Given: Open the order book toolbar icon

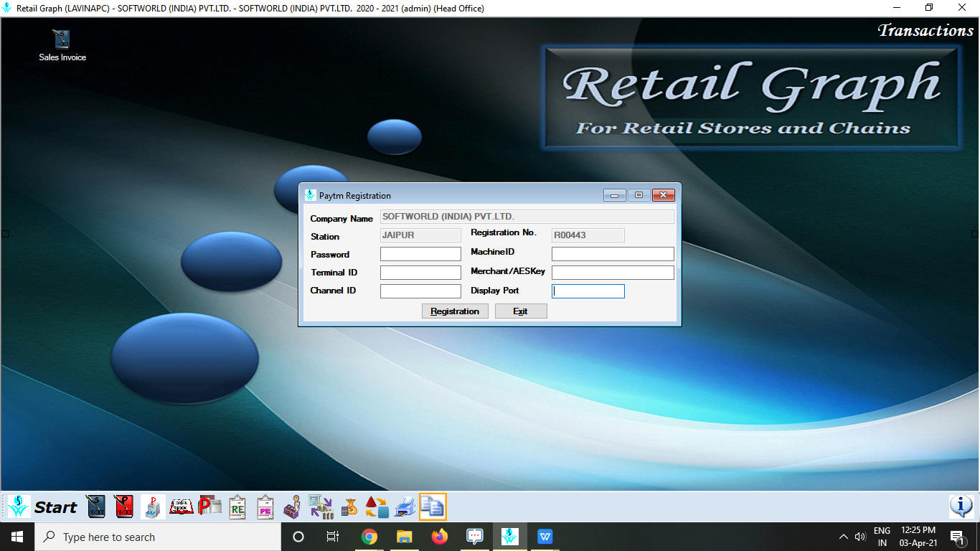Looking at the screenshot, I should (x=182, y=507).
